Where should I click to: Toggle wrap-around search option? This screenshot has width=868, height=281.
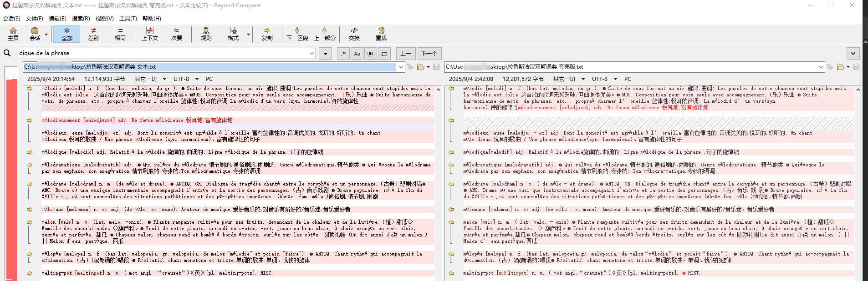pos(384,54)
